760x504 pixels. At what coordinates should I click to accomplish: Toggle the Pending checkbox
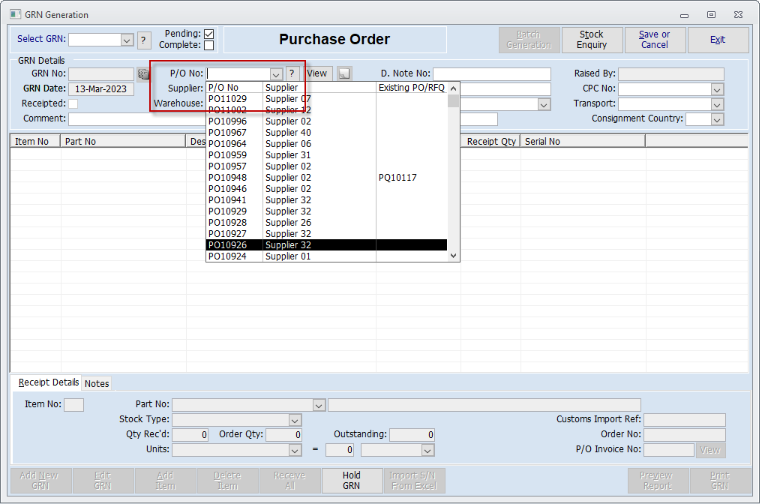click(209, 34)
